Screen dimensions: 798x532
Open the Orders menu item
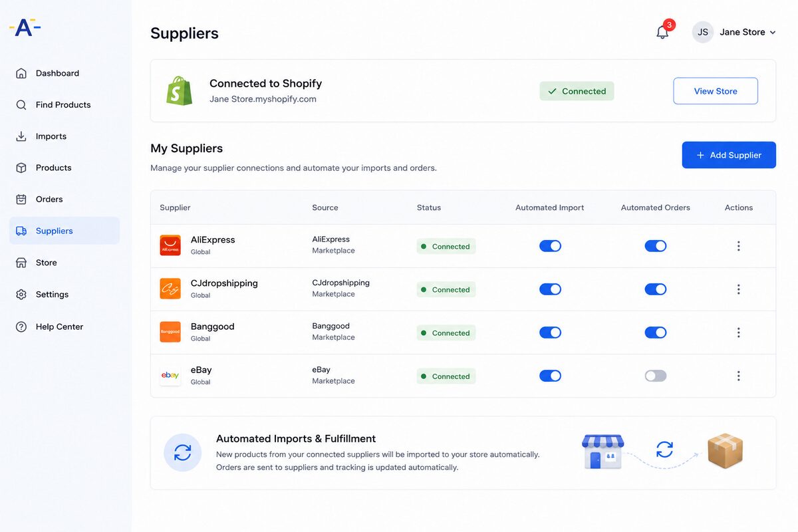tap(65, 199)
